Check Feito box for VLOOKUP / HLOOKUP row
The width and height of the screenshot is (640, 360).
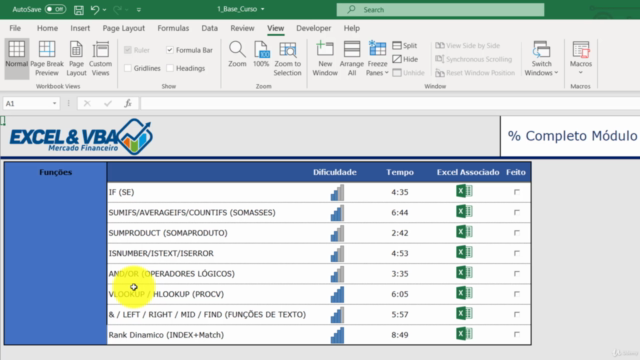[517, 294]
